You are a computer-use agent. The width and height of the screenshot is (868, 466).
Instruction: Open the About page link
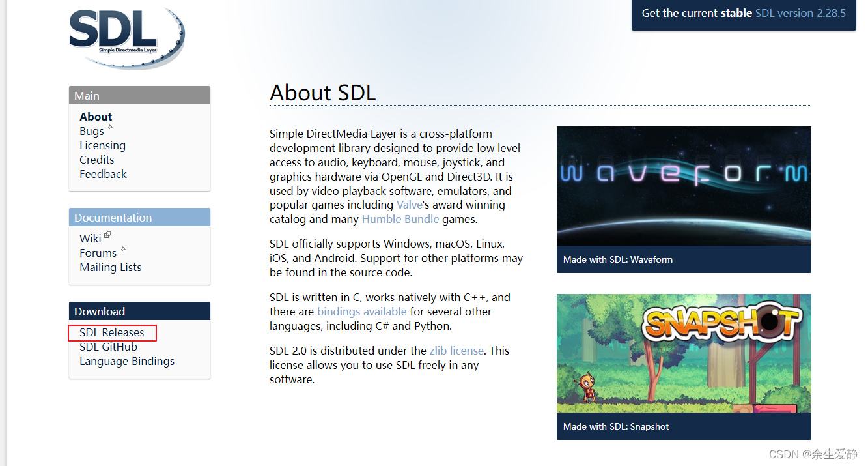coord(96,117)
